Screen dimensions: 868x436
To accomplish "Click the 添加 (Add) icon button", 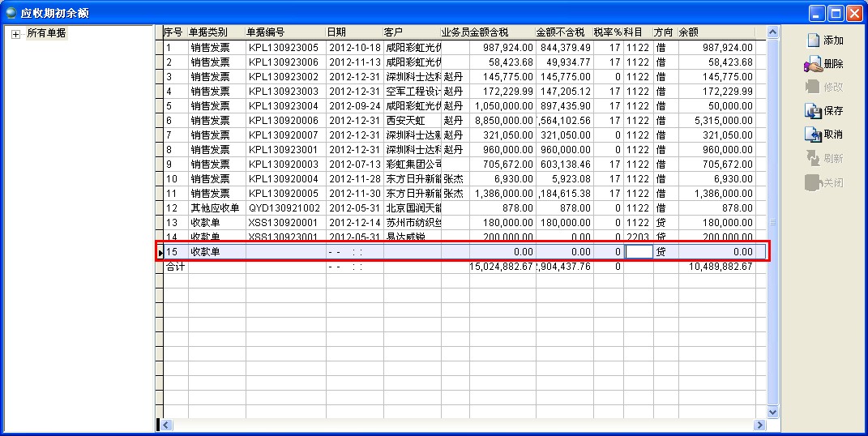I will 813,40.
